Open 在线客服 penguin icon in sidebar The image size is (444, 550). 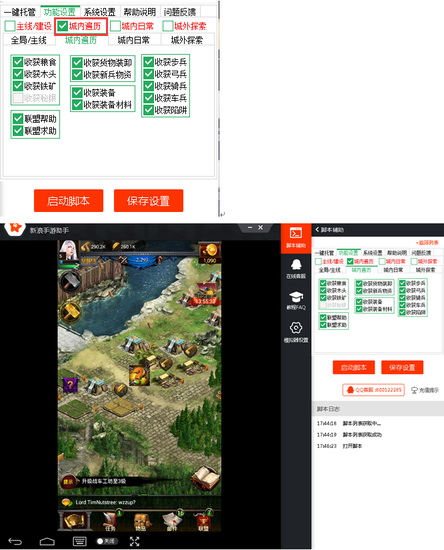point(296,269)
